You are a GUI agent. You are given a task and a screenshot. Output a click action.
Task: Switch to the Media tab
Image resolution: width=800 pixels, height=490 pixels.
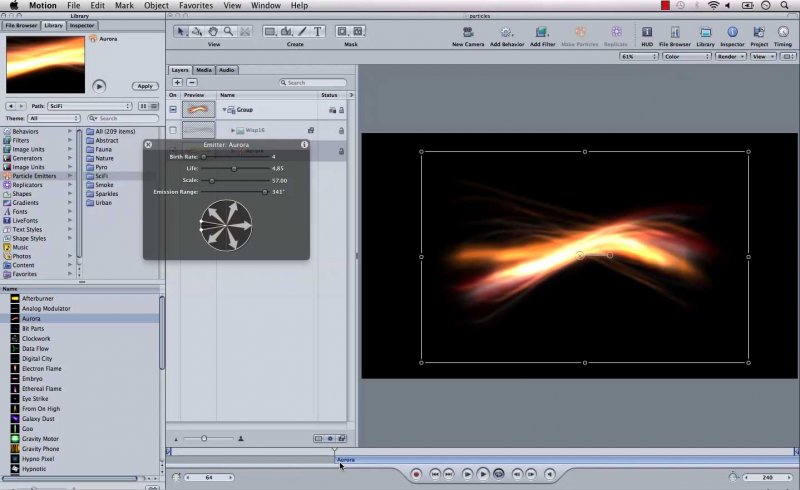pos(203,70)
